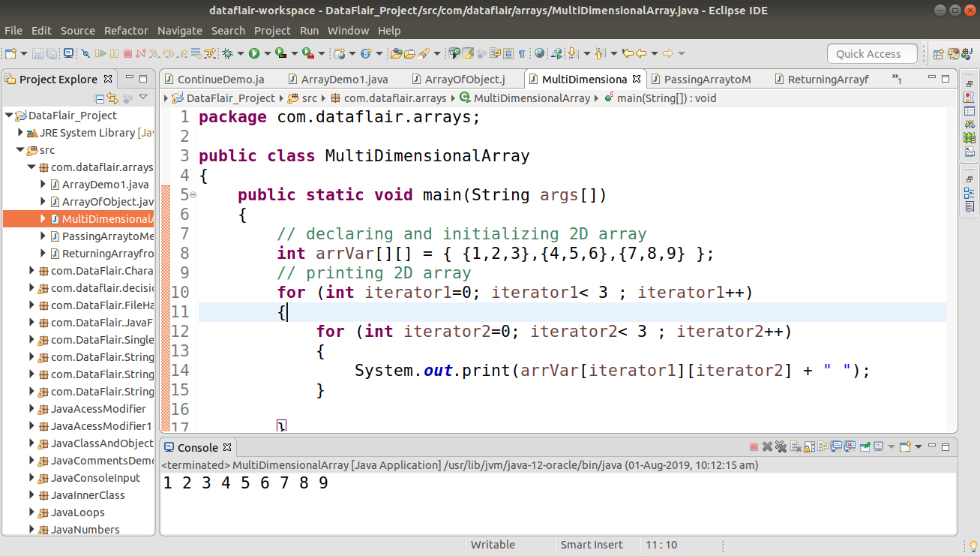The image size is (980, 556).
Task: Expand the JavaLoops project node
Action: [31, 512]
